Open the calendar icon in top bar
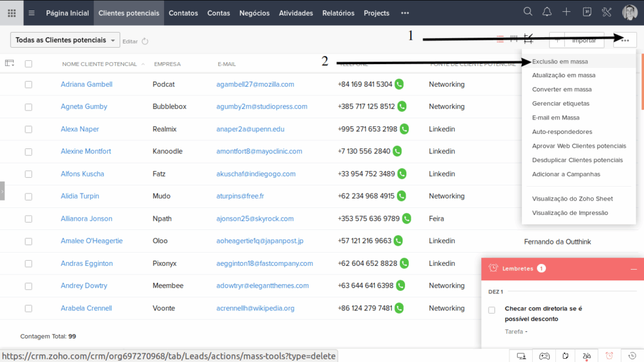This screenshot has height=362, width=644. click(x=587, y=12)
